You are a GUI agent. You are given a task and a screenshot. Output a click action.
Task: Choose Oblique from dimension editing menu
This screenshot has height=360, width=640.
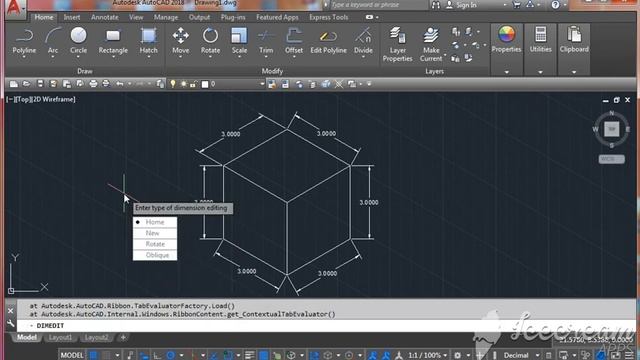click(155, 255)
